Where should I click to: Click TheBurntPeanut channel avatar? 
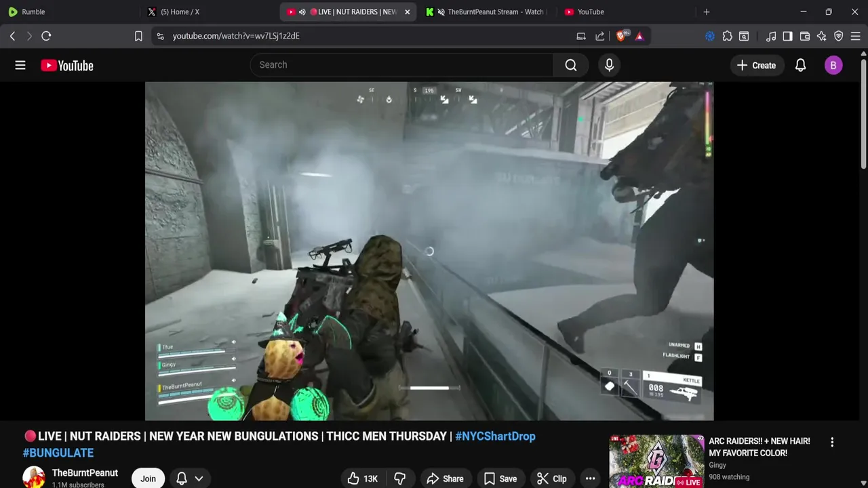(x=34, y=478)
